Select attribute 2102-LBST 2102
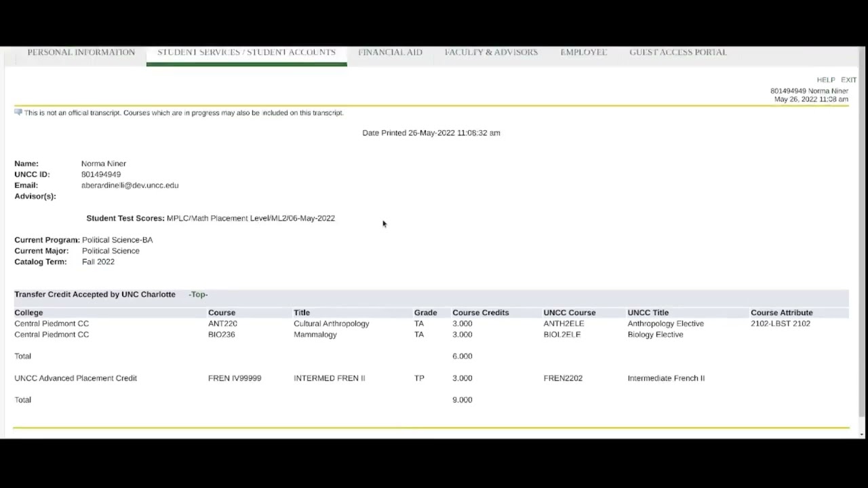 pyautogui.click(x=781, y=323)
